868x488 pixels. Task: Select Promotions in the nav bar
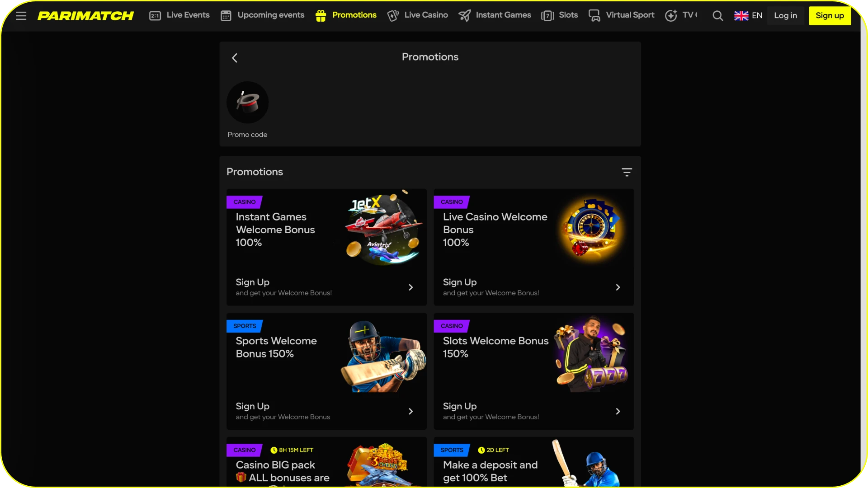[354, 15]
